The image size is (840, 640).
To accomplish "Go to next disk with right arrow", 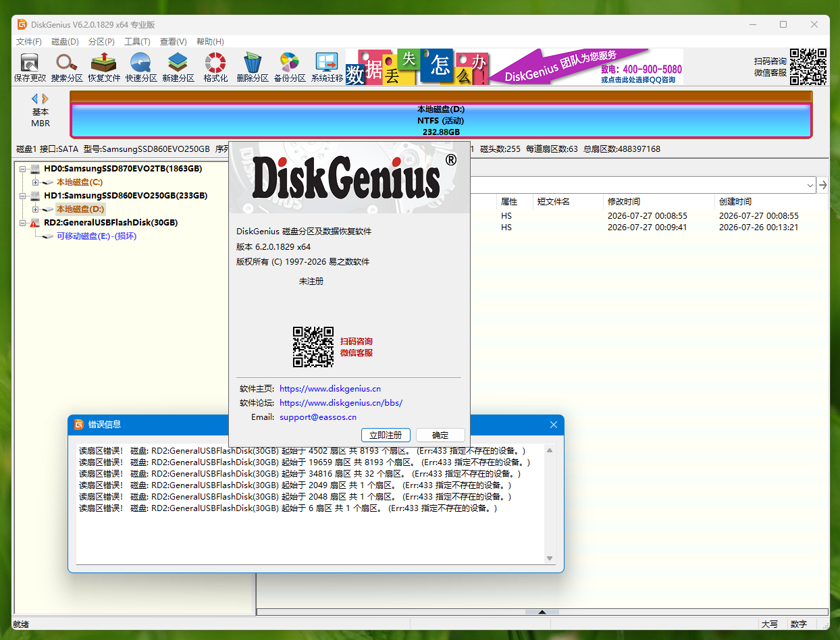I will pyautogui.click(x=45, y=99).
